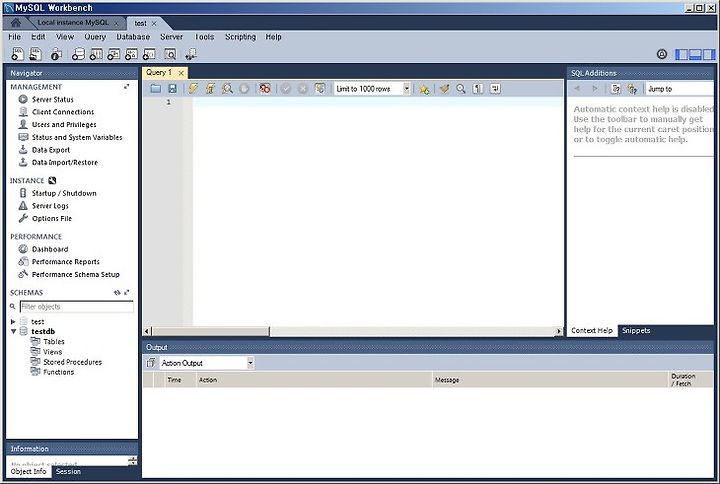This screenshot has height=484, width=720.
Task: Open the Action Output dropdown
Action: pyautogui.click(x=250, y=363)
